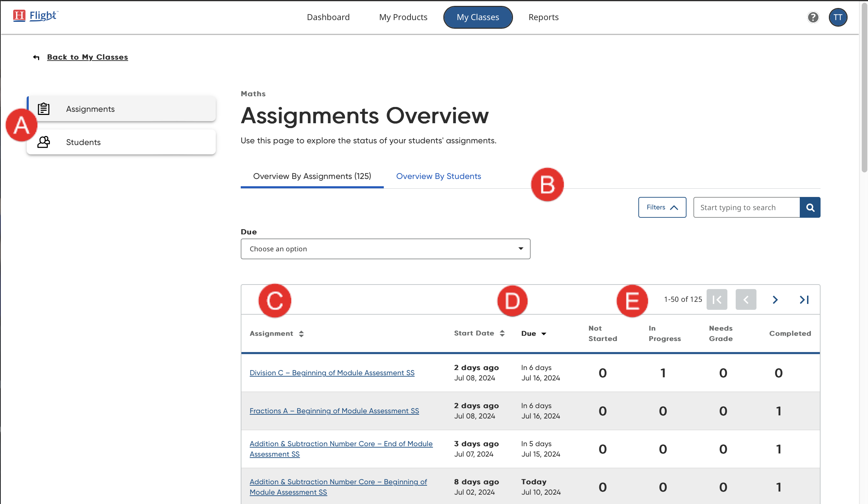
Task: Click the help question mark icon
Action: 813,17
